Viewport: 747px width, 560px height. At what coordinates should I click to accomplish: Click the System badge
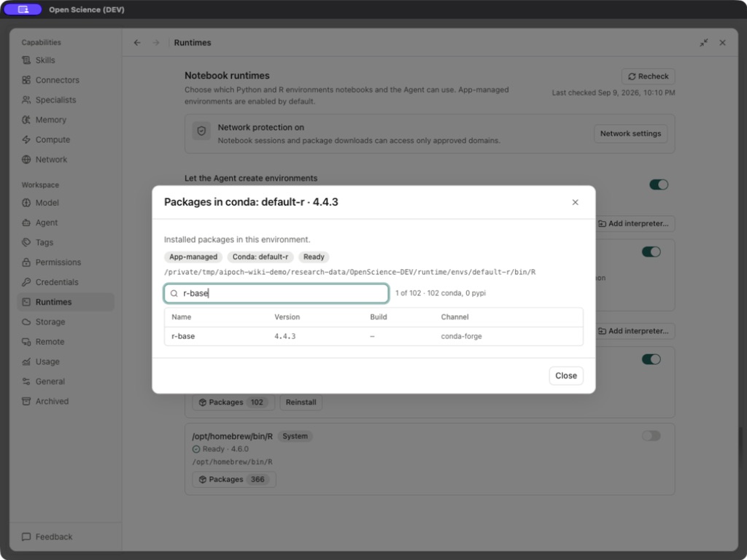click(x=295, y=436)
